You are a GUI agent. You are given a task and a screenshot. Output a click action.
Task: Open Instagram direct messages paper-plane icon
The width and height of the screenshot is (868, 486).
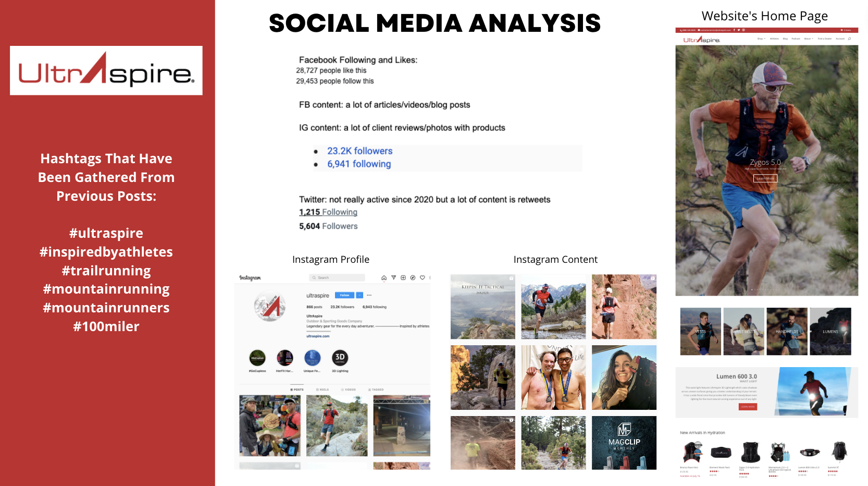coord(393,278)
